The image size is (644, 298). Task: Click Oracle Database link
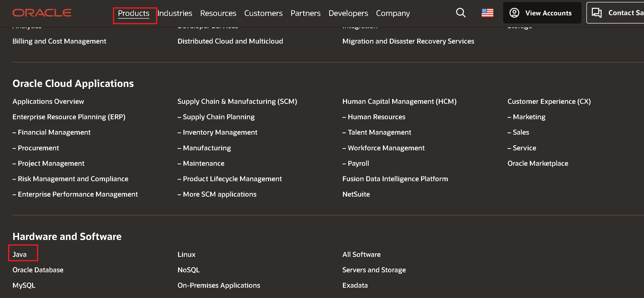click(x=38, y=270)
